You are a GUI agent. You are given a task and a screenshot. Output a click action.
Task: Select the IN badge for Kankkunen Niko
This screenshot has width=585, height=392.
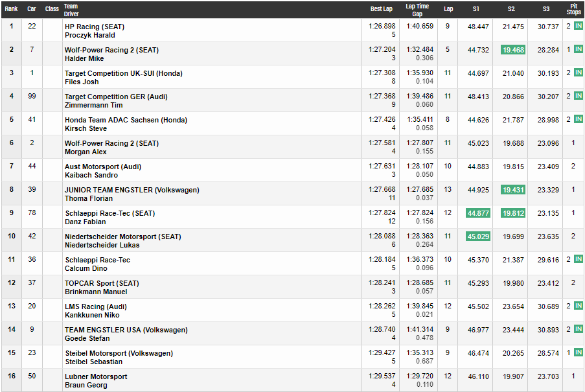tap(579, 306)
